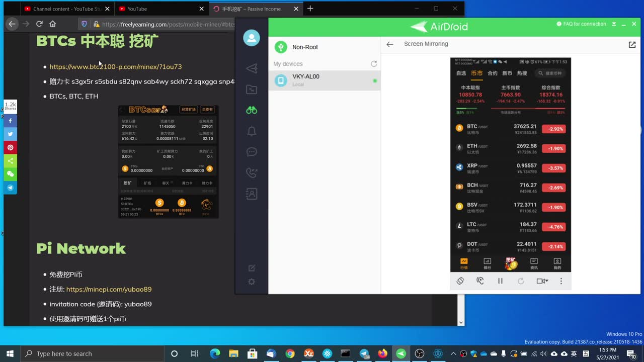The image size is (644, 362).
Task: Open AirDroid settings gear
Action: click(x=252, y=282)
